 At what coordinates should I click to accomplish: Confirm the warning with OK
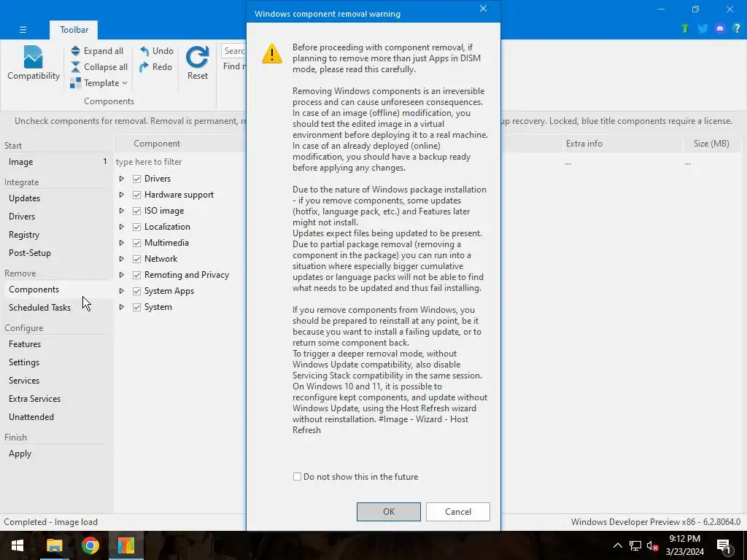coord(388,511)
